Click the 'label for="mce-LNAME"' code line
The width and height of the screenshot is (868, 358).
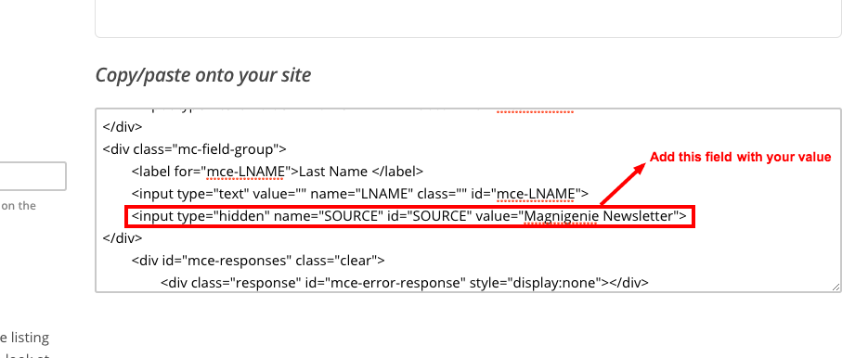pos(278,171)
